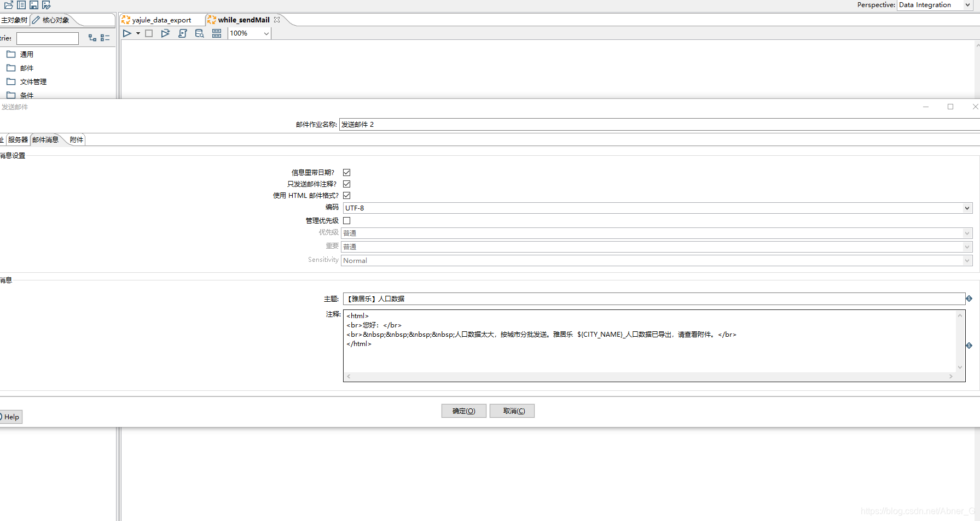Open the 服务器 tab in the dialog
This screenshot has width=980, height=521.
pyautogui.click(x=18, y=139)
